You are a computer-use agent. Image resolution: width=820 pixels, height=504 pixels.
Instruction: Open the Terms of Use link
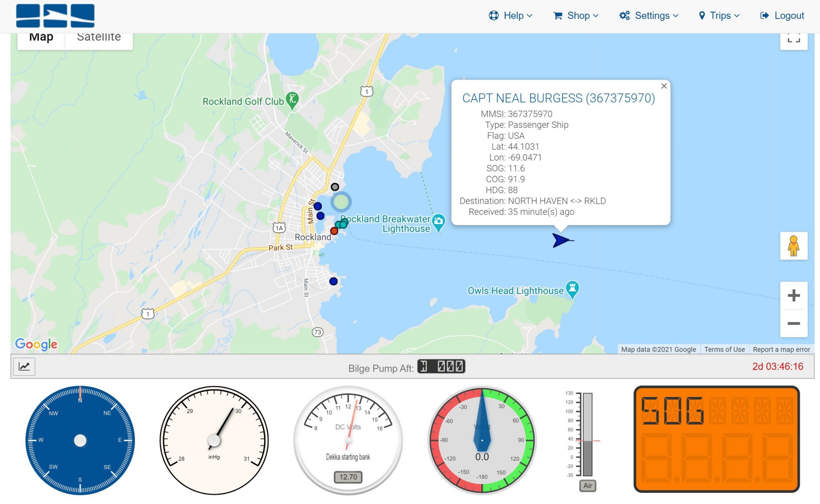pyautogui.click(x=724, y=349)
